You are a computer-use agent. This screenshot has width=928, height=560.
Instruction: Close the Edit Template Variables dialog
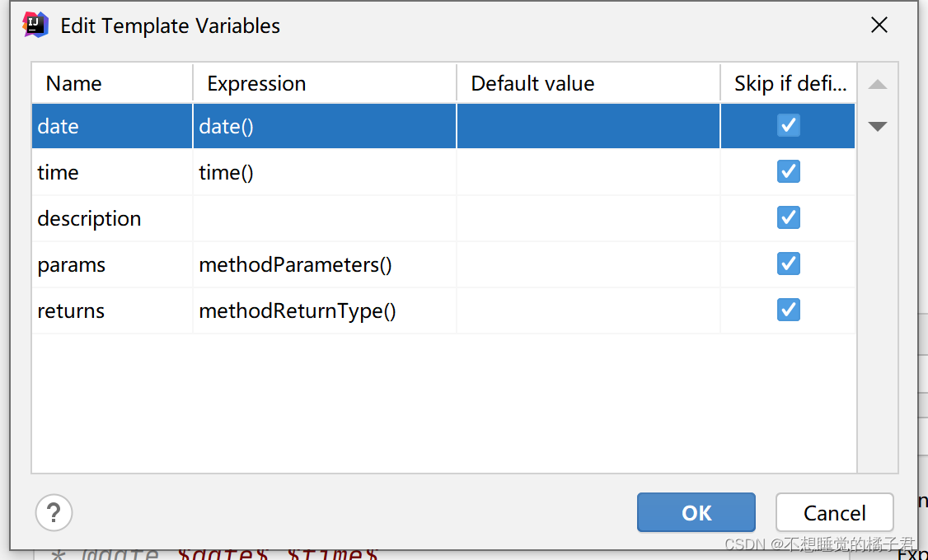(879, 25)
